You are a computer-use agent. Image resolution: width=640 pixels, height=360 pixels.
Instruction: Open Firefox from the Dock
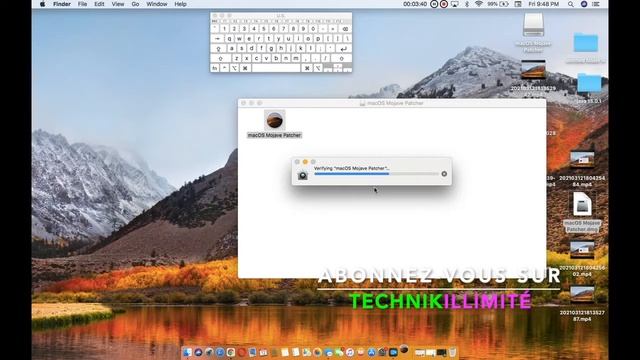coord(318,352)
